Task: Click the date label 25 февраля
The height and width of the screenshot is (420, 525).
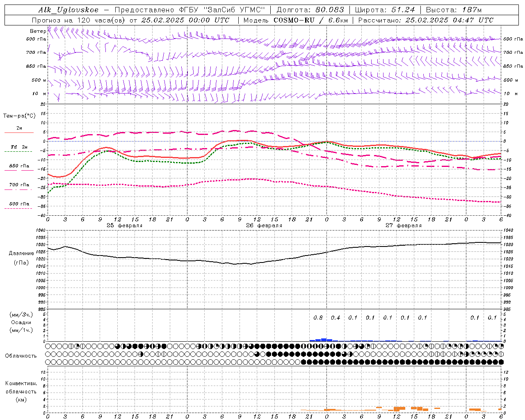Action: (x=125, y=225)
